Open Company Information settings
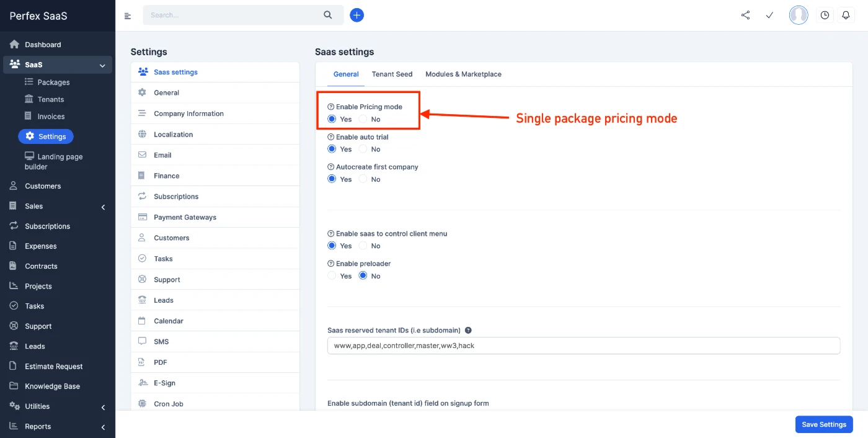This screenshot has width=868, height=438. (x=215, y=114)
